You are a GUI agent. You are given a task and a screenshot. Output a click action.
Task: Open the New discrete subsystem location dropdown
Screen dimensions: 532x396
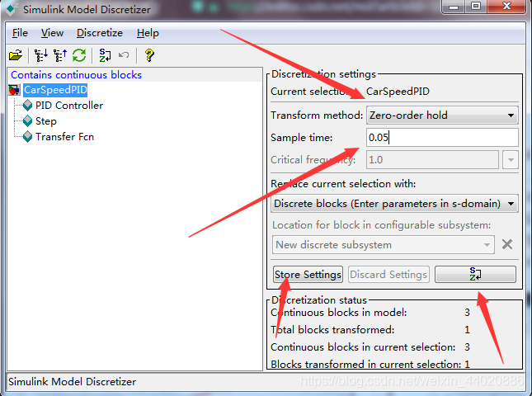coord(384,245)
